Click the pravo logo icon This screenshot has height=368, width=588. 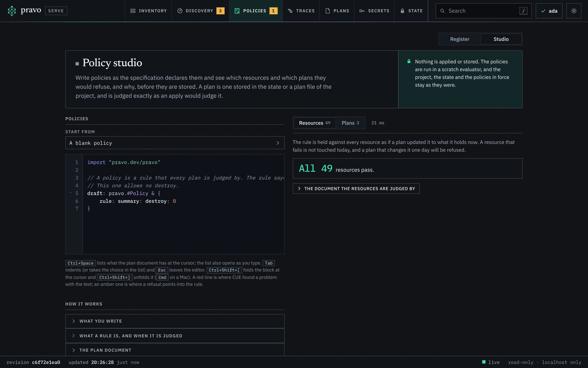point(12,11)
